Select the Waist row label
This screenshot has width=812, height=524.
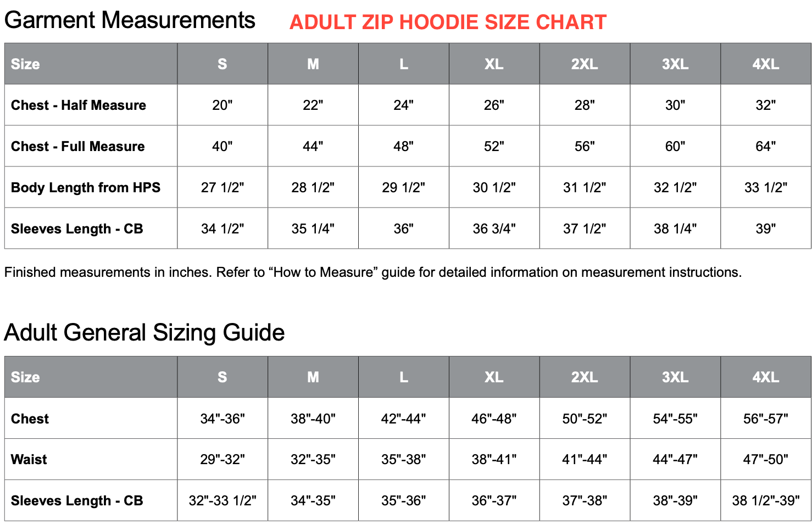29,459
